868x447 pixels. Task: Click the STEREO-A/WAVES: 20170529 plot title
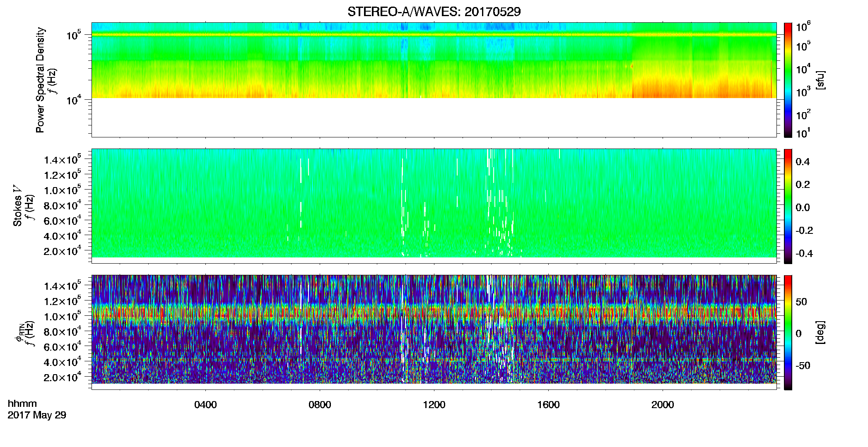(x=434, y=12)
